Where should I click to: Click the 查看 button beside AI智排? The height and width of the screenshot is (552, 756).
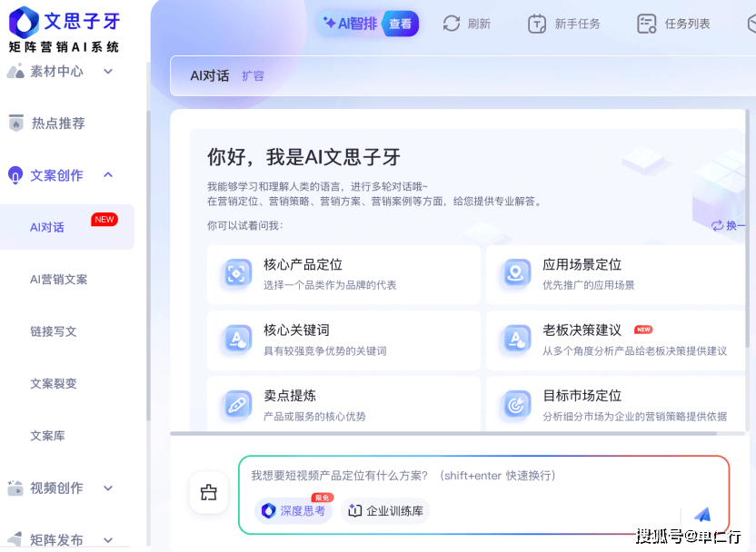click(x=400, y=24)
